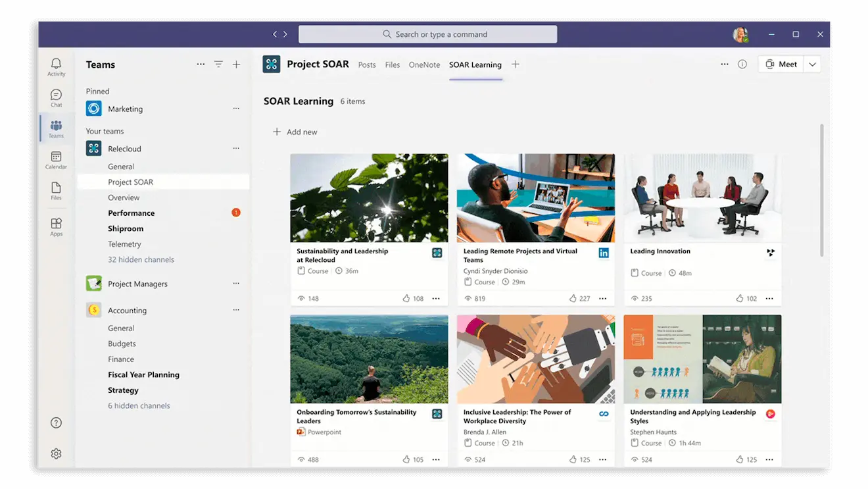Open more options for Project Managers team
The height and width of the screenshot is (489, 868).
click(236, 284)
